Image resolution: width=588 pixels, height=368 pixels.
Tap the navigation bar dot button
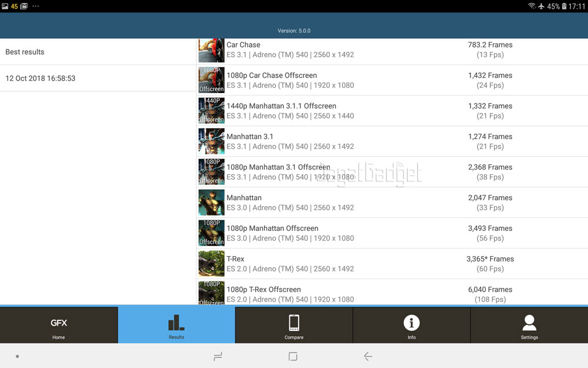[x=17, y=356]
